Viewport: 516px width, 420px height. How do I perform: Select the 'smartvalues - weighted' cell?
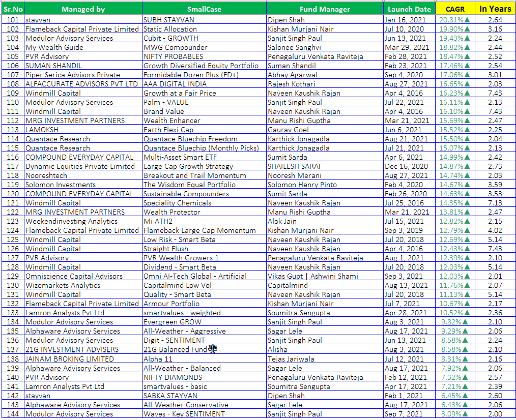pos(205,313)
